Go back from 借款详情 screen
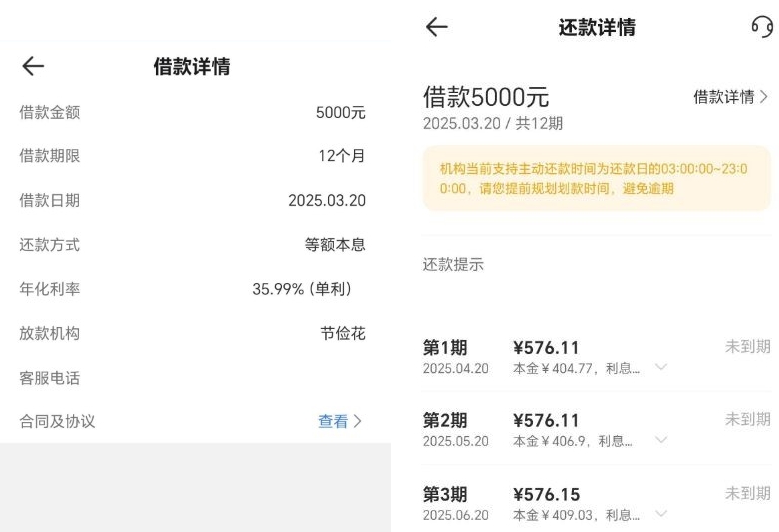Image resolution: width=779 pixels, height=532 pixels. click(33, 66)
